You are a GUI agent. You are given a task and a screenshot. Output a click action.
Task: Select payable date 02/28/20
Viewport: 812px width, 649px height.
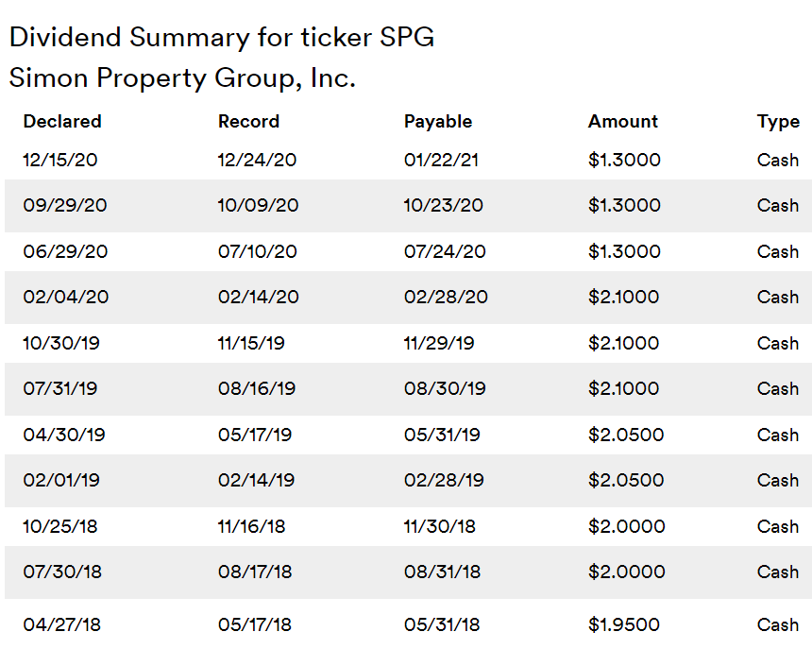pyautogui.click(x=446, y=298)
